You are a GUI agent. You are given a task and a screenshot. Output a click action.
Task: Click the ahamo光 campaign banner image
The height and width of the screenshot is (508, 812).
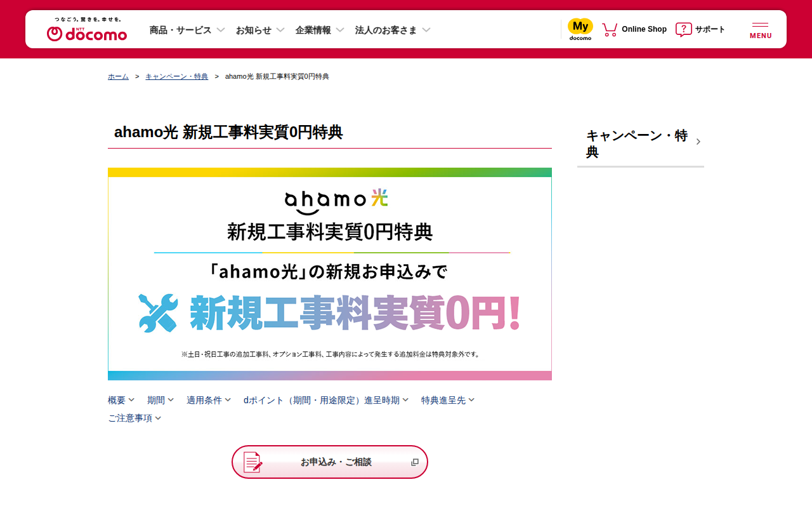coord(330,274)
